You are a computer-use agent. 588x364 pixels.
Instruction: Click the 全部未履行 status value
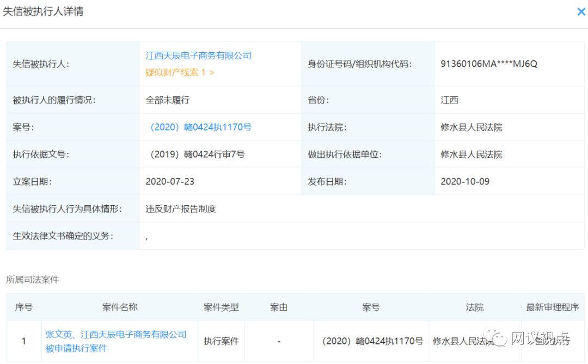click(168, 100)
